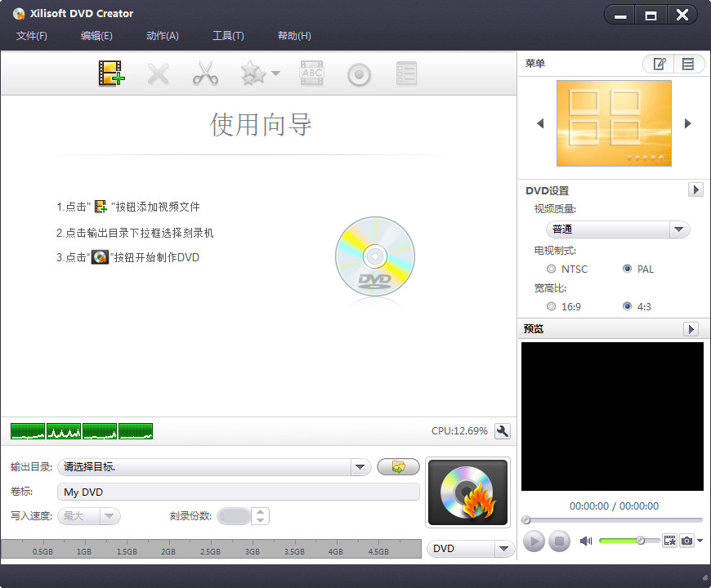Open the 输出目录 destination dropdown
Screen dimensions: 711x588
(360, 467)
